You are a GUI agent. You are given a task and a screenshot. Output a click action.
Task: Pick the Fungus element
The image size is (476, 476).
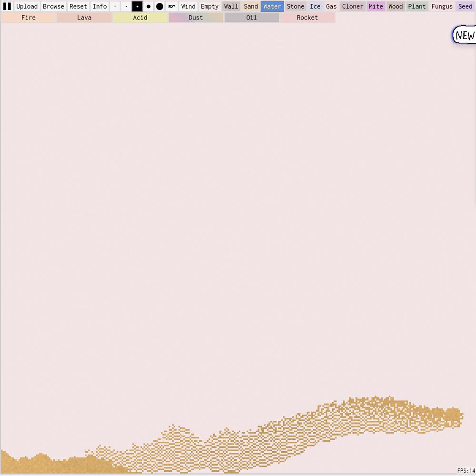tap(442, 7)
